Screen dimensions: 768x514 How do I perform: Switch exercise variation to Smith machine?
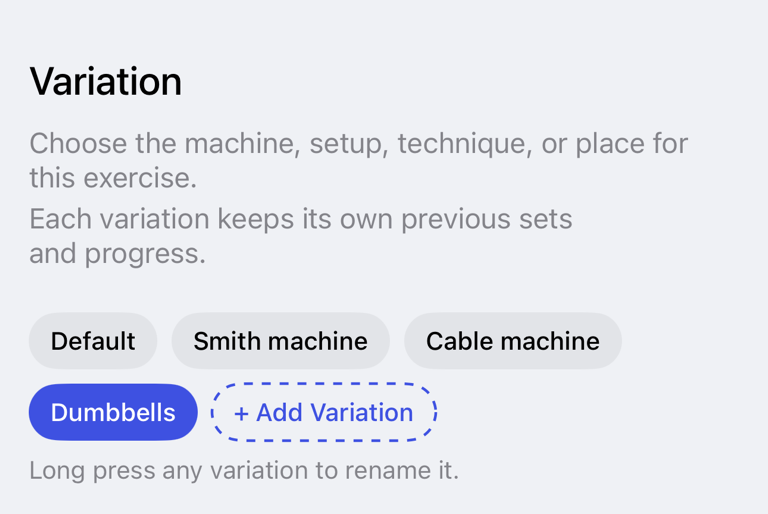(x=280, y=341)
